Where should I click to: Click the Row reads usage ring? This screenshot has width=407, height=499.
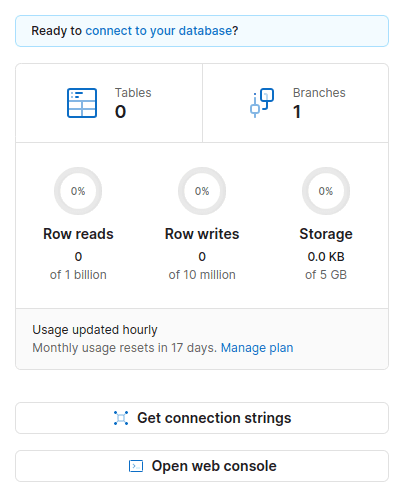point(78,191)
